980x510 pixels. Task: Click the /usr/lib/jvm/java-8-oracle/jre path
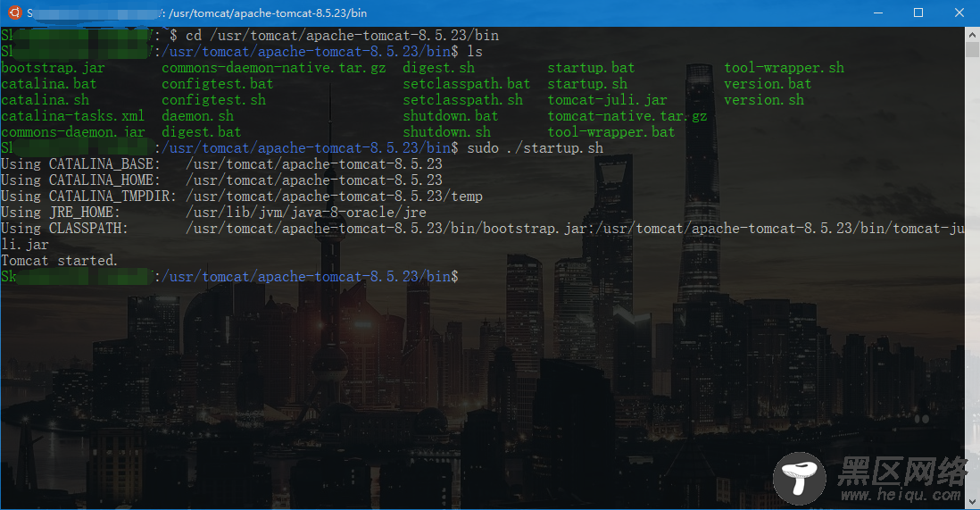[306, 213]
